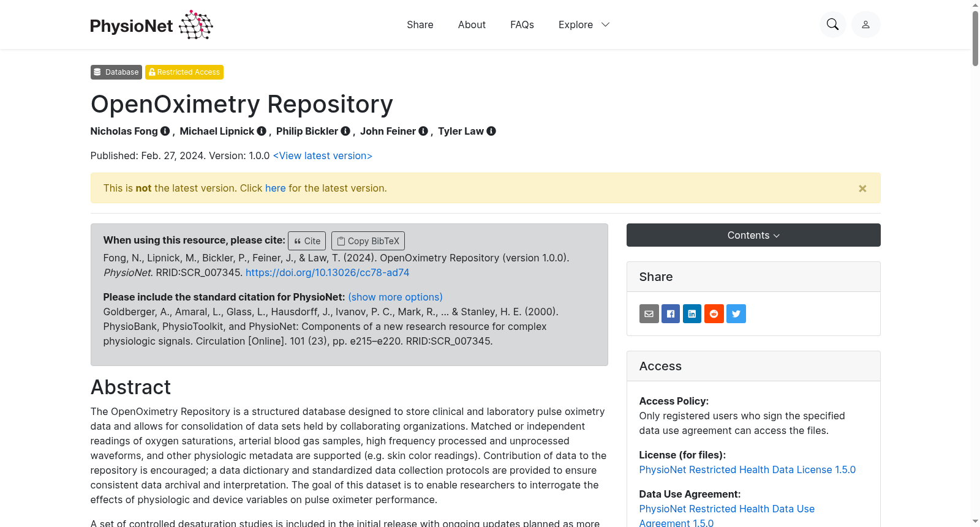The width and height of the screenshot is (980, 527).
Task: Go to the Share nav item
Action: (x=420, y=24)
